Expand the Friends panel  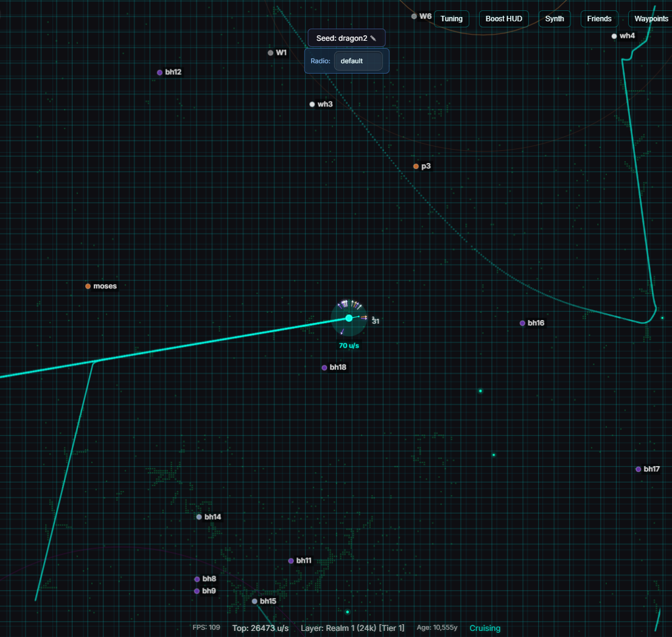599,19
